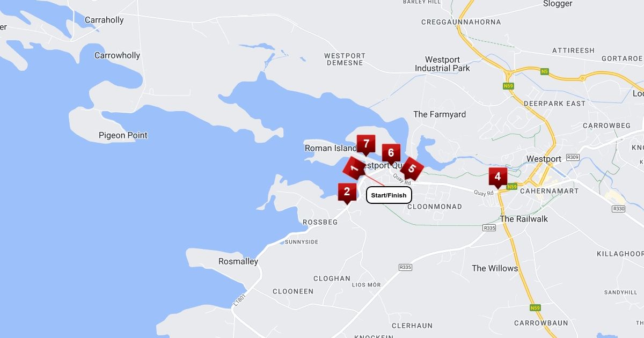Image resolution: width=644 pixels, height=338 pixels.
Task: Select the red marker numbered 2
Action: coord(347,193)
